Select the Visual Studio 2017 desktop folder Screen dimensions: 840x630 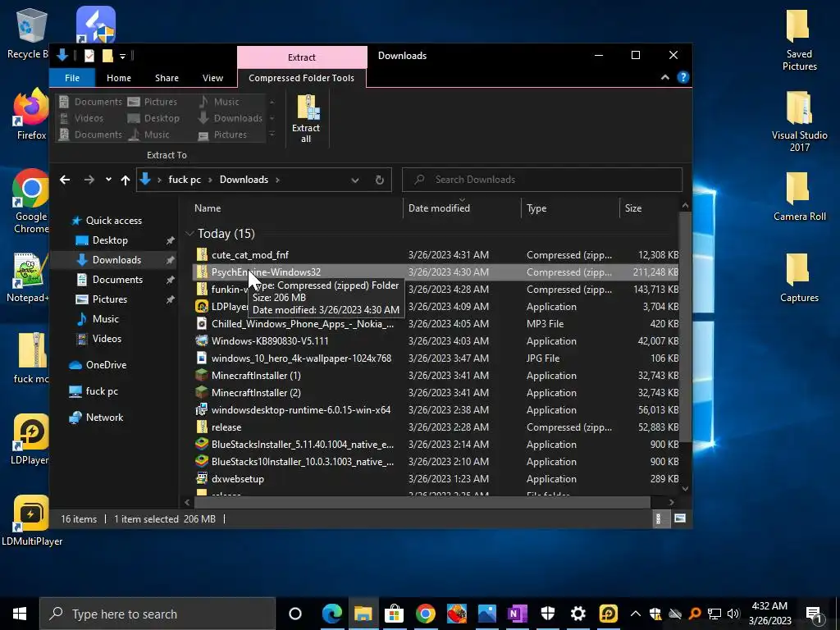[799, 121]
